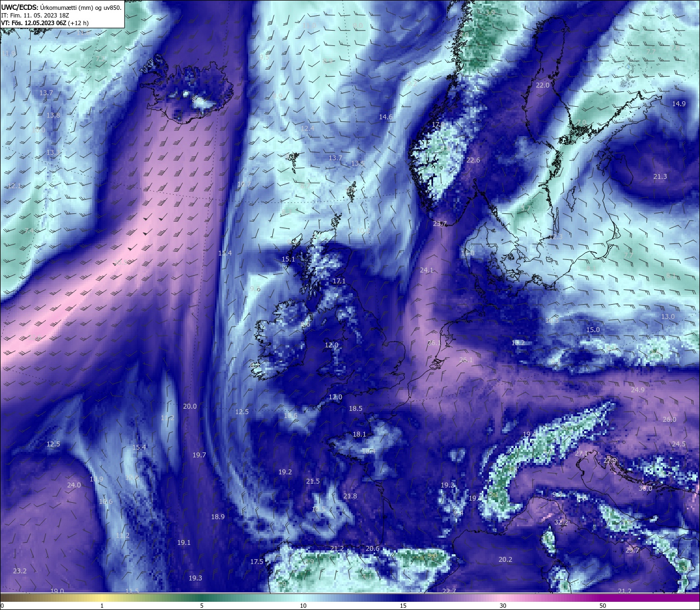This screenshot has height=610, width=700.
Task: Click the 21.3 value label
Action: pyautogui.click(x=660, y=176)
